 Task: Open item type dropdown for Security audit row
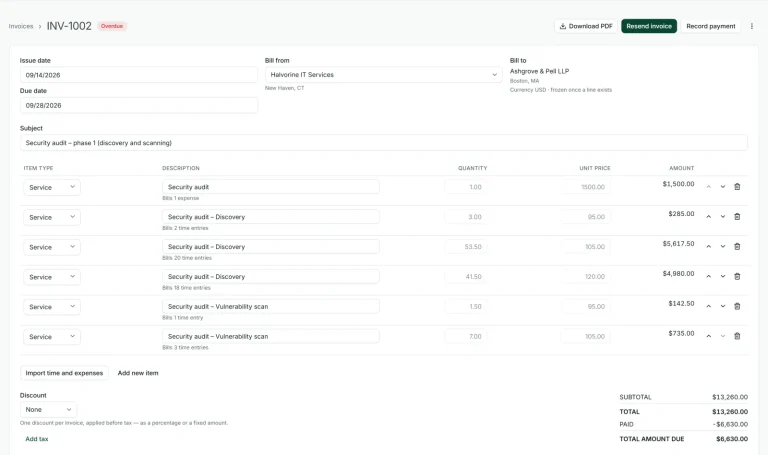pos(52,187)
